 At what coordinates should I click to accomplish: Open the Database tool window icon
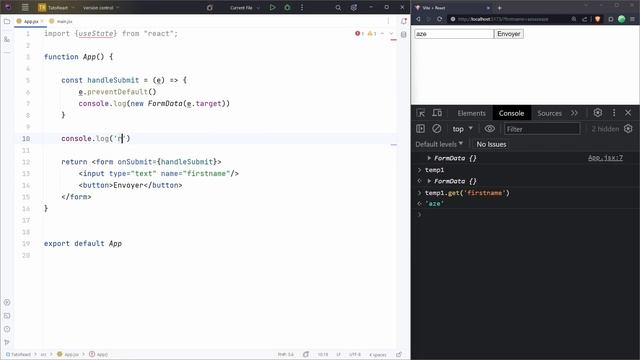pyautogui.click(x=404, y=35)
